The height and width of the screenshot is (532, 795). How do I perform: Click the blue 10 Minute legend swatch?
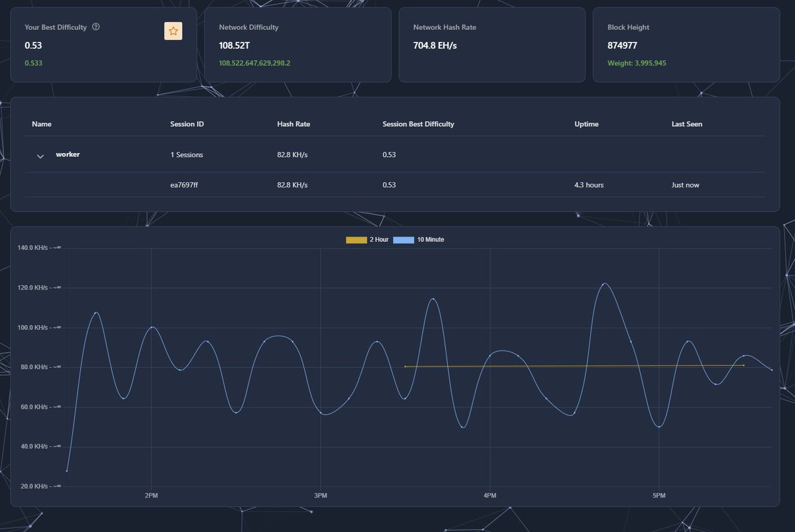(404, 240)
